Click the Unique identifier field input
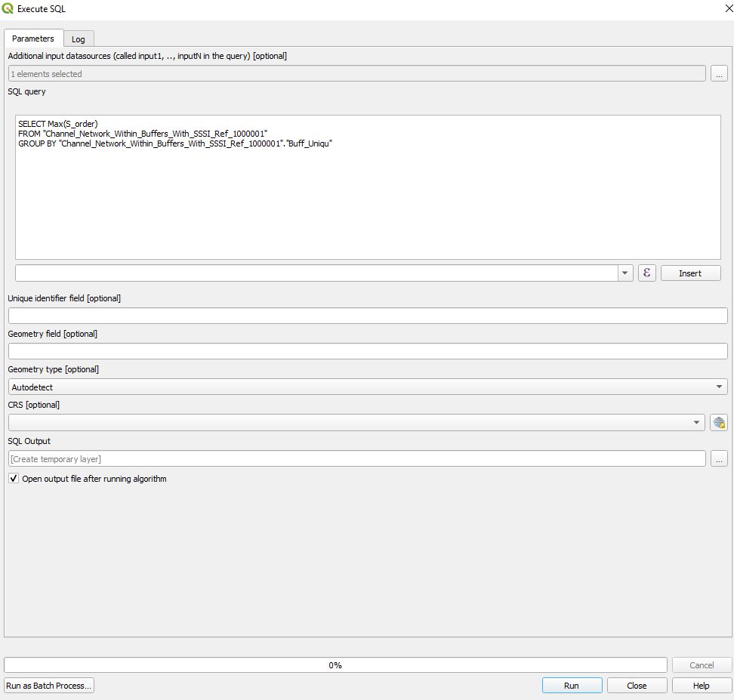The image size is (734, 700). tap(368, 316)
